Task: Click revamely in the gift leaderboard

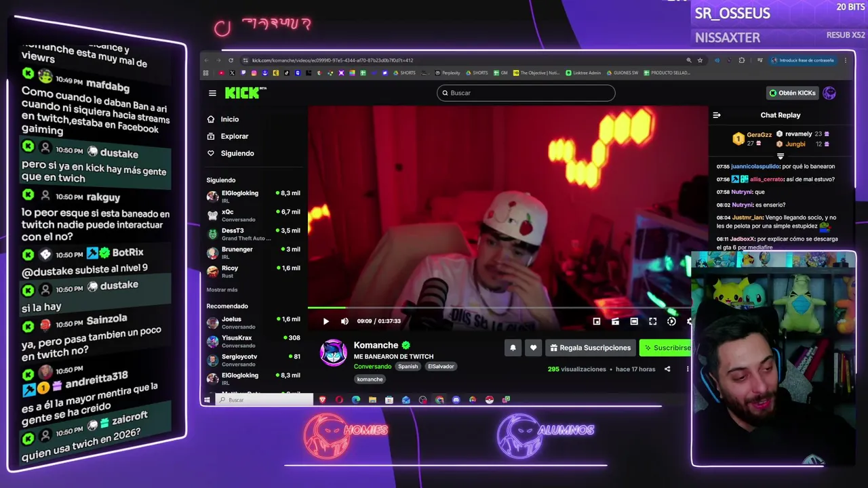Action: coord(798,134)
